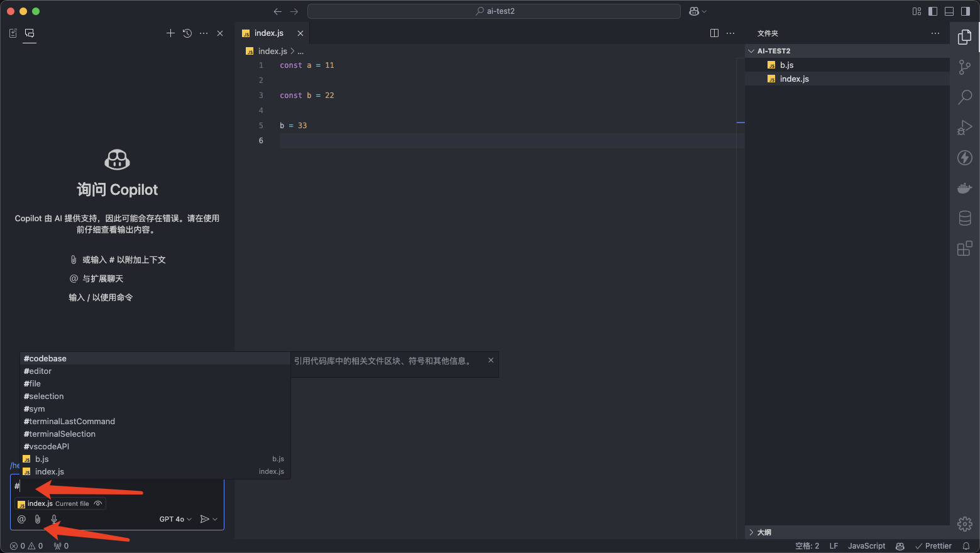
Task: Change end of line sequence LF
Action: [834, 546]
